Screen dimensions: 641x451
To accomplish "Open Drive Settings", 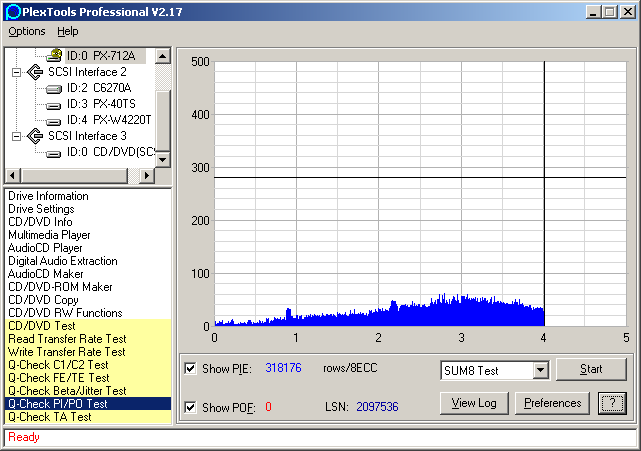I will tap(41, 209).
